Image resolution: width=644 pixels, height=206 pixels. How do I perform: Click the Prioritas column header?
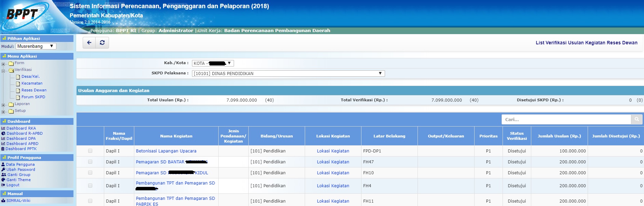pyautogui.click(x=489, y=136)
